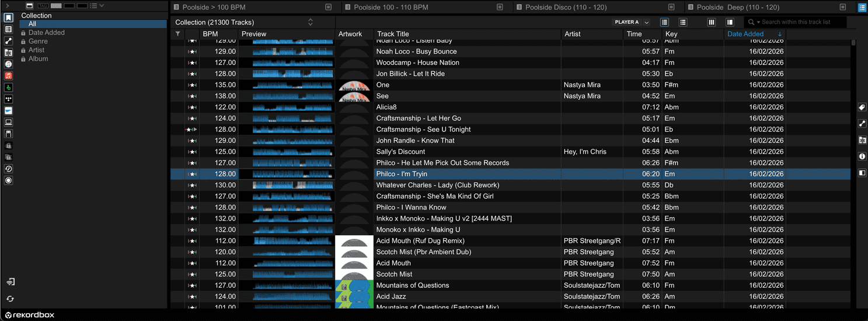
Task: Click the sync manager icon at bottom left
Action: tap(10, 282)
